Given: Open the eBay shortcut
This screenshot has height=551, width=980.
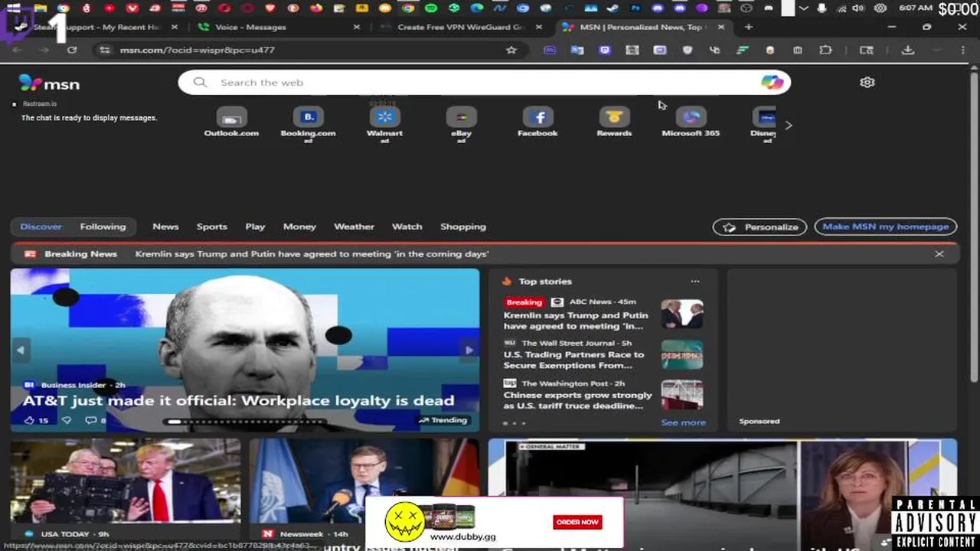Looking at the screenshot, I should [461, 124].
